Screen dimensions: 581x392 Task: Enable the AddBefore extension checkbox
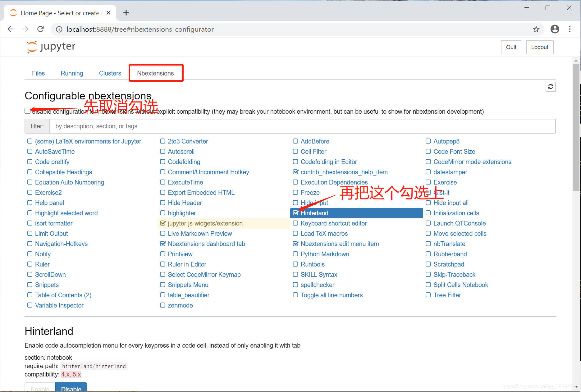tap(295, 141)
